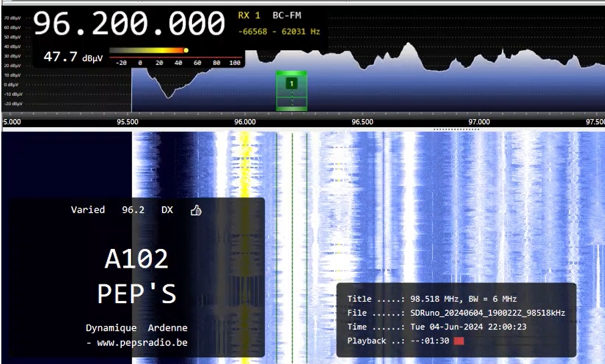Click 95.500 on the frequency scale
Viewport: 605px width, 364px height.
[x=128, y=122]
